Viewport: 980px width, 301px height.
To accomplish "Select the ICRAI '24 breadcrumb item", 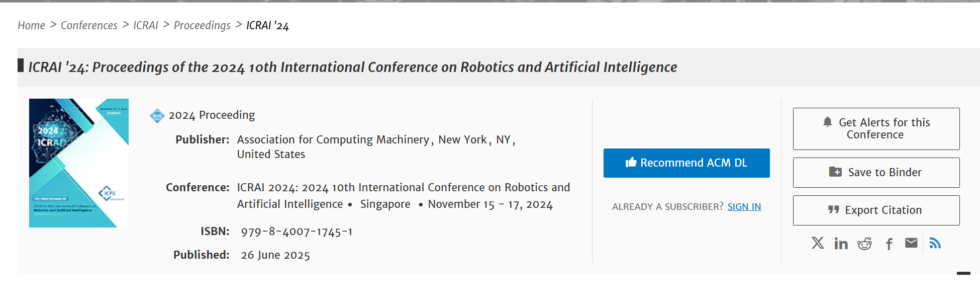I will click(267, 25).
